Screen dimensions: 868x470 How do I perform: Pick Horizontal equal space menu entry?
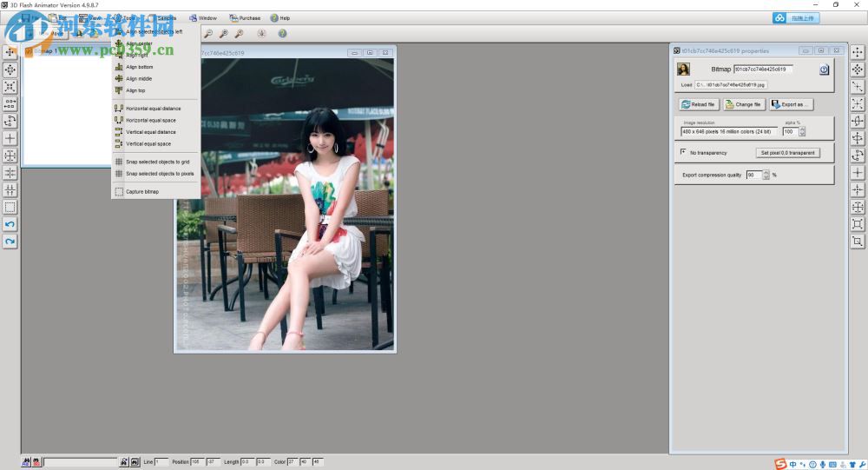pos(155,120)
